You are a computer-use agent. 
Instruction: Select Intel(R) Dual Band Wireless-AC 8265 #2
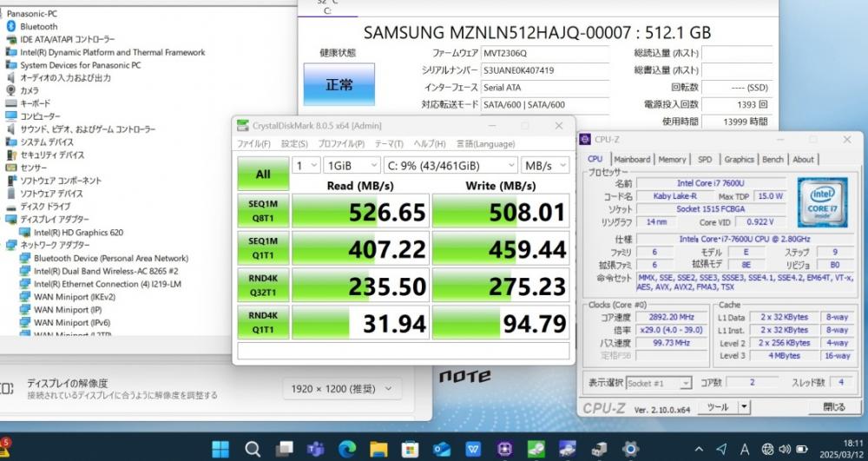[106, 271]
